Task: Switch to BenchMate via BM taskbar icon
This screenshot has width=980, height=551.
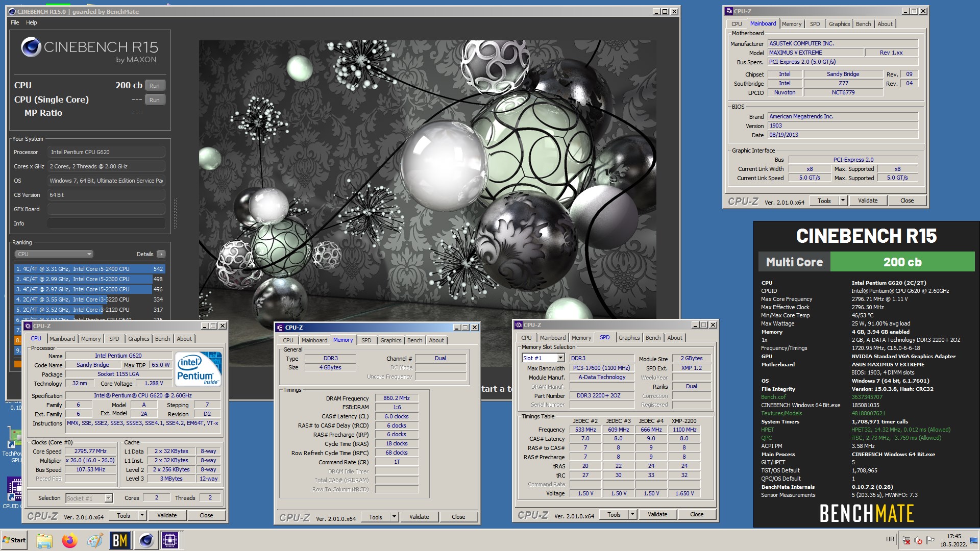Action: click(x=120, y=540)
